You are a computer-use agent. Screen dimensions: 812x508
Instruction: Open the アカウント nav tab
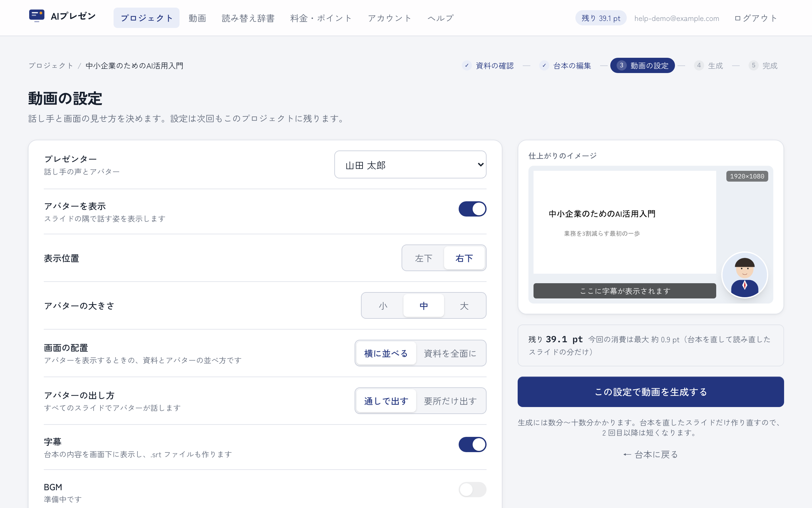pos(390,18)
